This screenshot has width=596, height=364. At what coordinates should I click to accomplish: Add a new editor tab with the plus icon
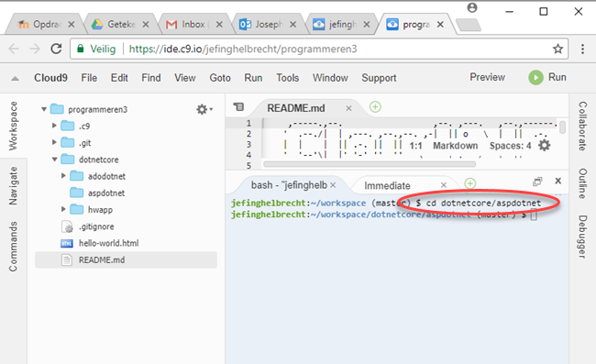[375, 107]
